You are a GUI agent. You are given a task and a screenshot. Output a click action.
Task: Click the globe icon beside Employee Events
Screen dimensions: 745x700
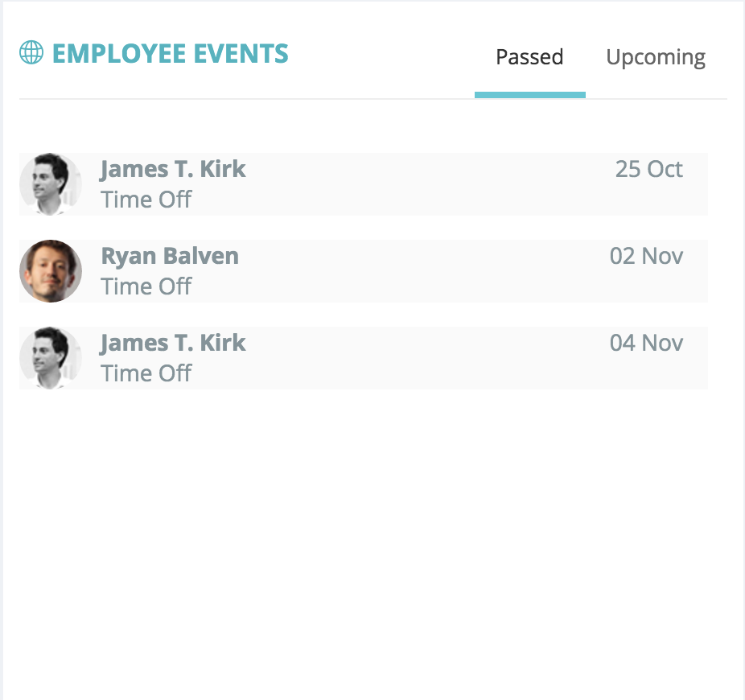(x=31, y=54)
